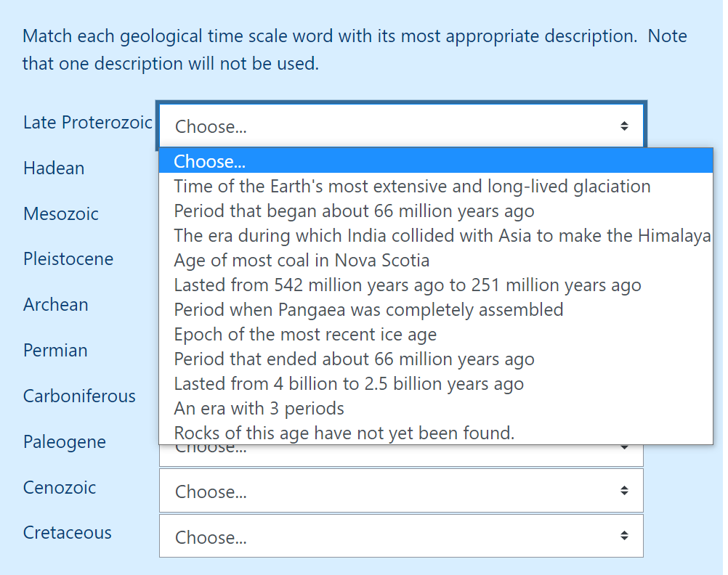Click the Late Proterozoic dropdown arrow icon
The image size is (728, 575).
(623, 126)
